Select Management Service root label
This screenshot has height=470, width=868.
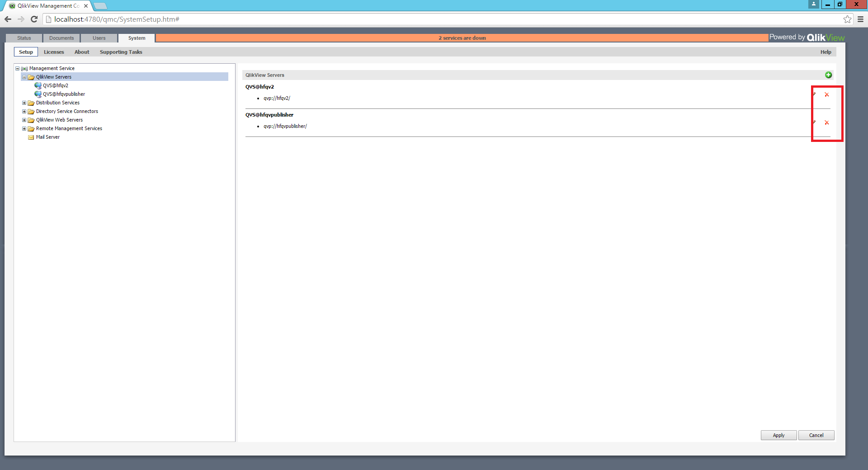52,68
